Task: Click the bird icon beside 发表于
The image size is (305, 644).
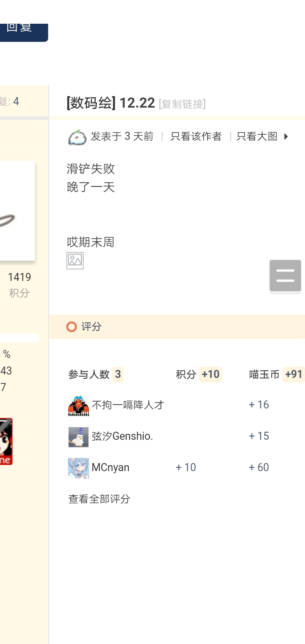Action: click(77, 137)
